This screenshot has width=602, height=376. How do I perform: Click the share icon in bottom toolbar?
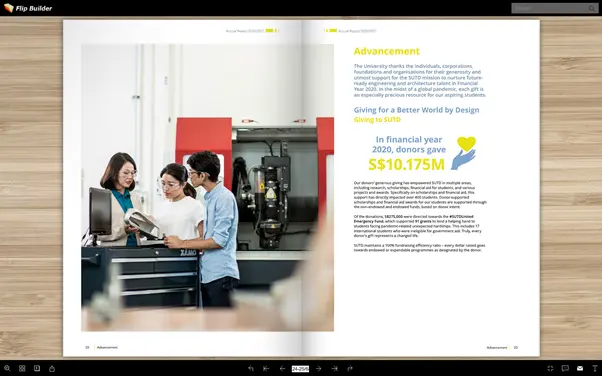52,368
